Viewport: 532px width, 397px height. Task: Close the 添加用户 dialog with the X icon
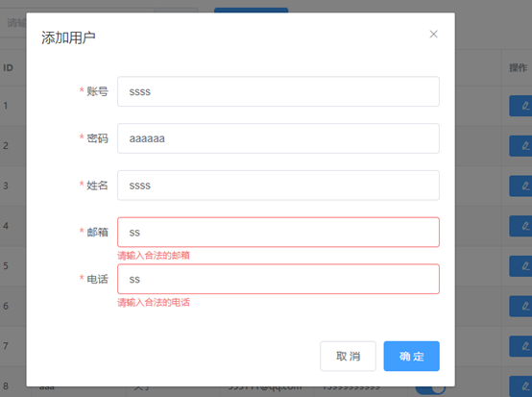[x=433, y=35]
